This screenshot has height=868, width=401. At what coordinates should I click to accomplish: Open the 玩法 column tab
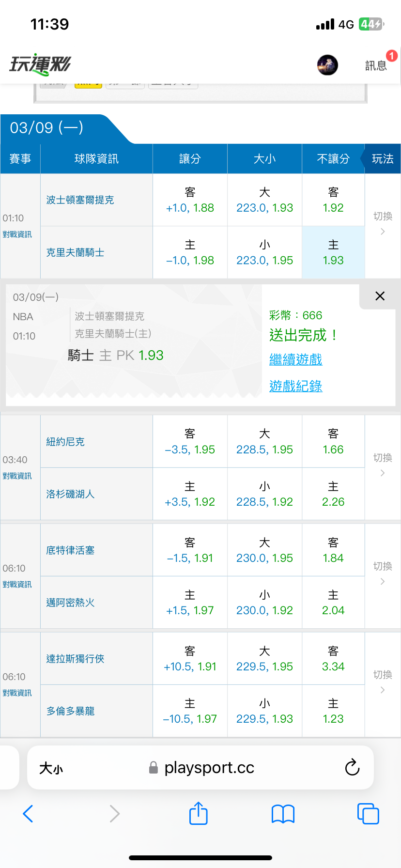click(383, 159)
